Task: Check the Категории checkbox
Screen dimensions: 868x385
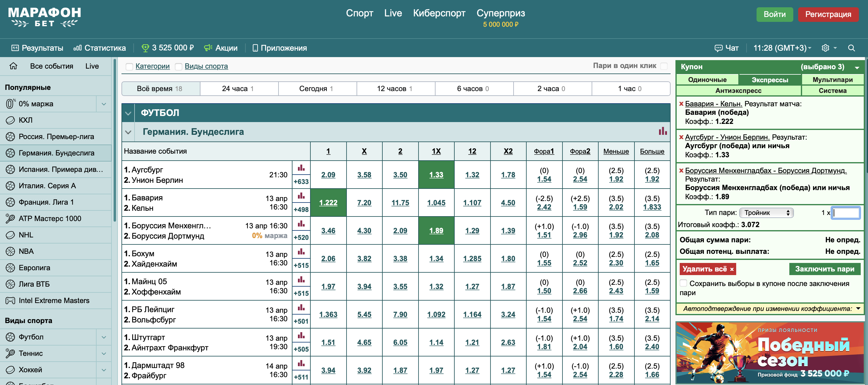Action: click(x=129, y=66)
